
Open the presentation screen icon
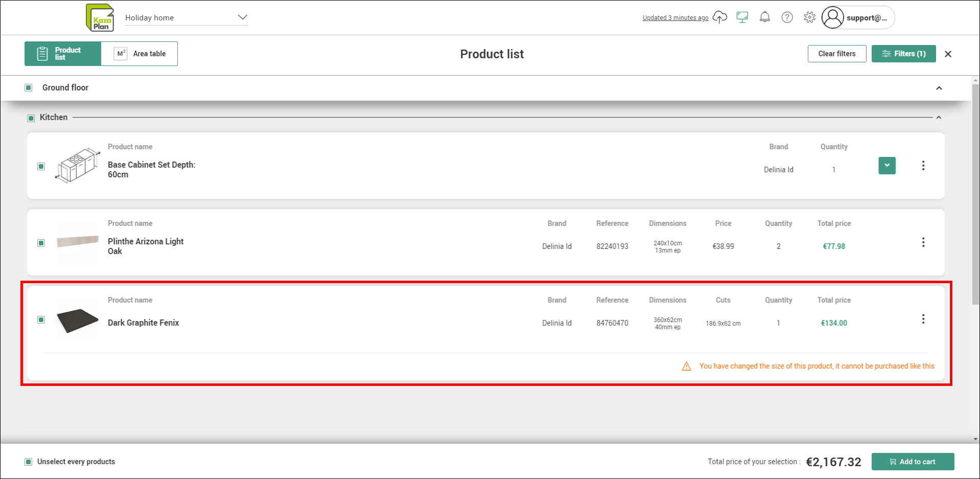pos(742,17)
